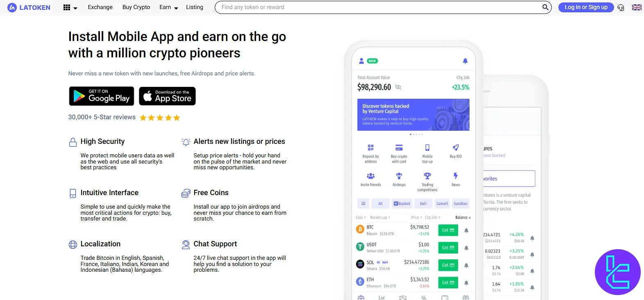This screenshot has height=300, width=644.
Task: Click the notification bell in phone mockup
Action: (x=465, y=61)
